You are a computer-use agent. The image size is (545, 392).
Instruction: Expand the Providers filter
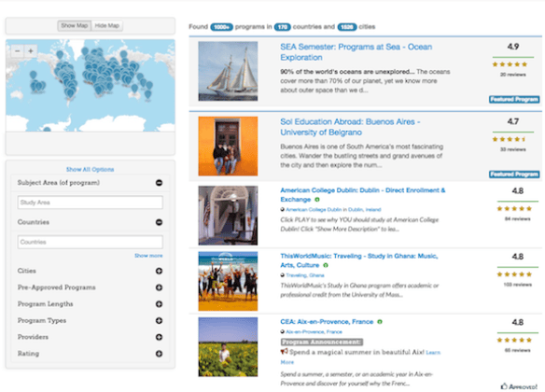coord(159,337)
